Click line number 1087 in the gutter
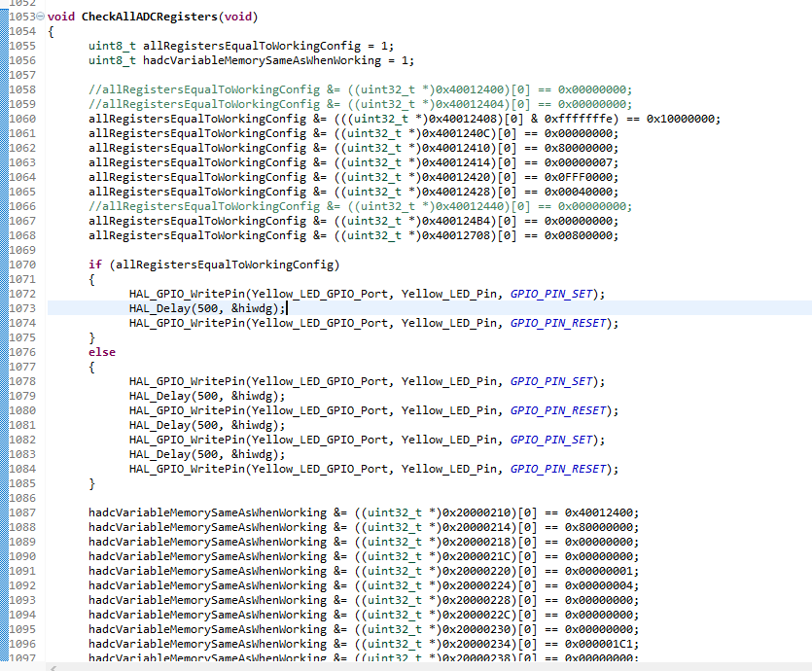The height and width of the screenshot is (671, 812). (21, 512)
